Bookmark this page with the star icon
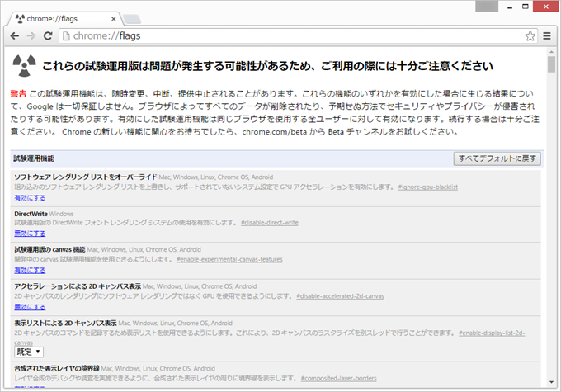 530,35
